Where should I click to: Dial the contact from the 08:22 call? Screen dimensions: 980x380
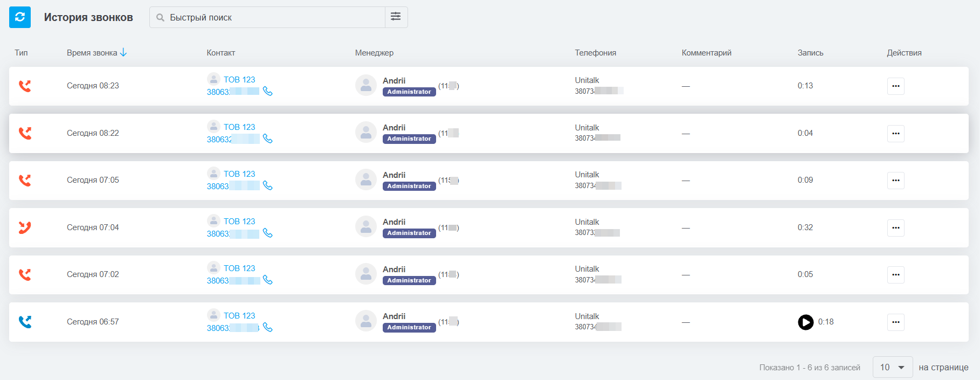pyautogui.click(x=267, y=139)
